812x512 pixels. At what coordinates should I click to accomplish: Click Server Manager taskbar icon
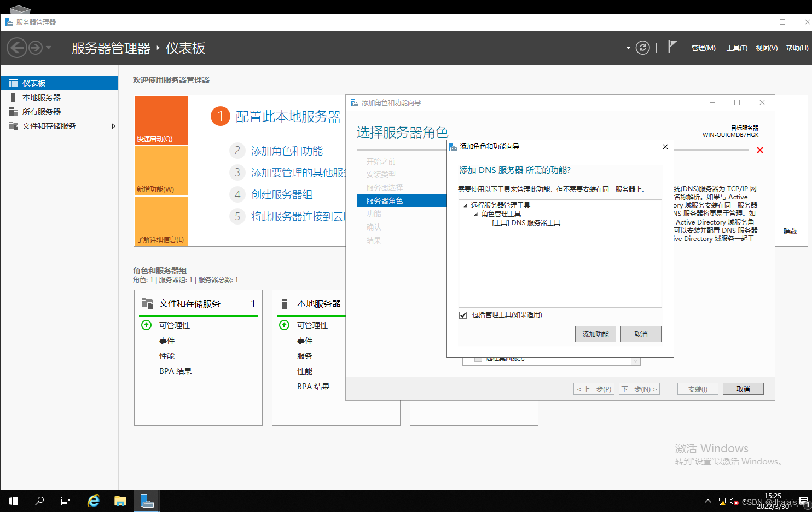tap(147, 501)
